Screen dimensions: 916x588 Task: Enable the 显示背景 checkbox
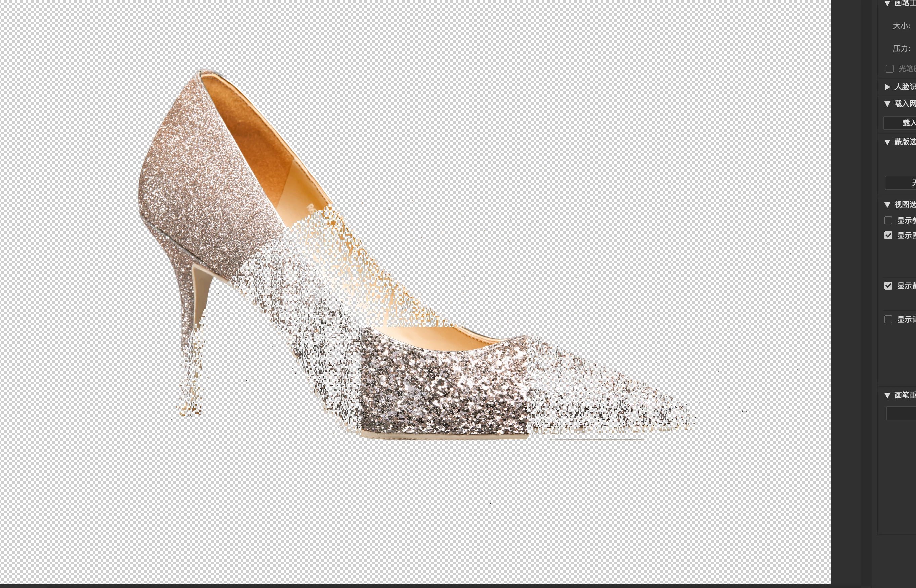coord(888,319)
